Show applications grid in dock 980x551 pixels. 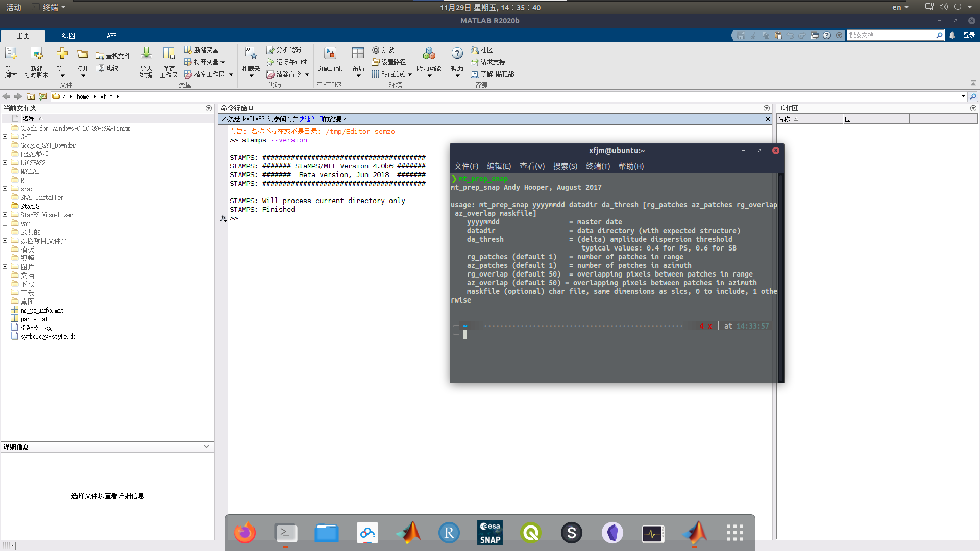coord(735,533)
